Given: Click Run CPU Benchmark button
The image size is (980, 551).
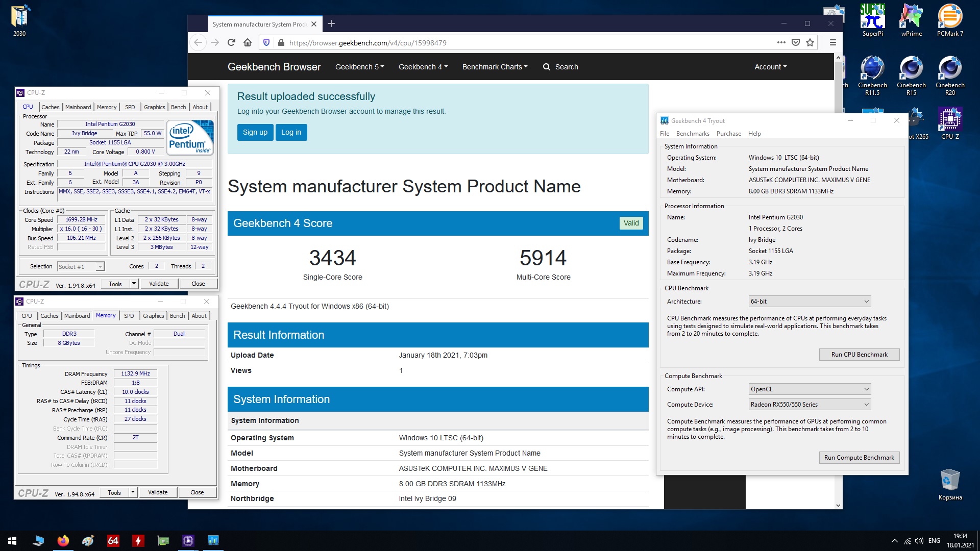Looking at the screenshot, I should pyautogui.click(x=859, y=355).
